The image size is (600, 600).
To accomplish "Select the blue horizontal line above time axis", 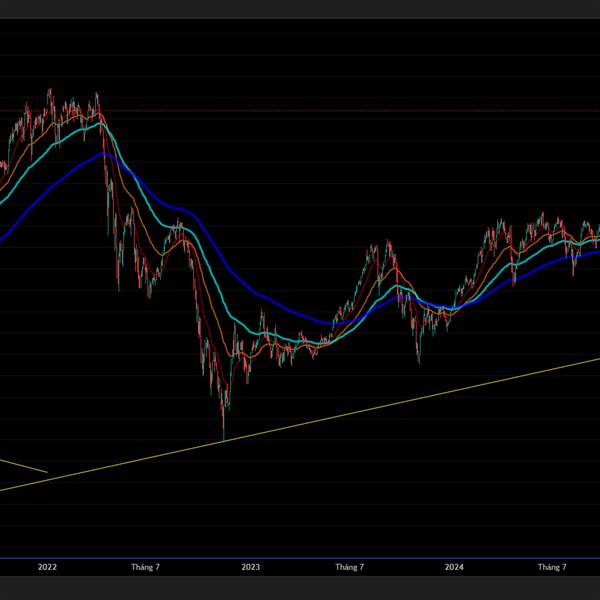I will (300, 558).
